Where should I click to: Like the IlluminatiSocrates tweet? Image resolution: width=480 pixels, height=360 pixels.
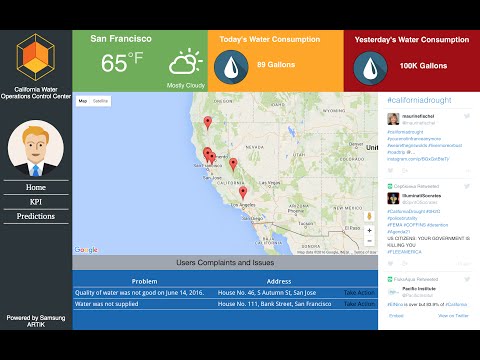click(x=390, y=264)
